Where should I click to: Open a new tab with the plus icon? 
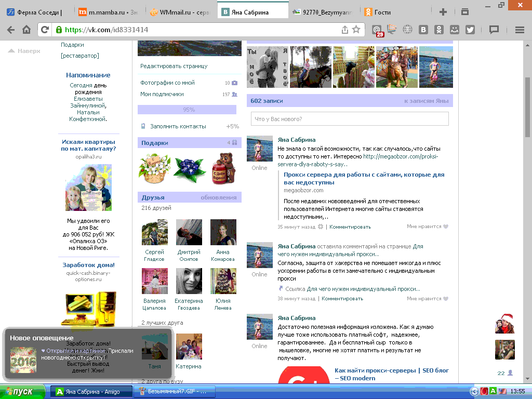tap(443, 12)
